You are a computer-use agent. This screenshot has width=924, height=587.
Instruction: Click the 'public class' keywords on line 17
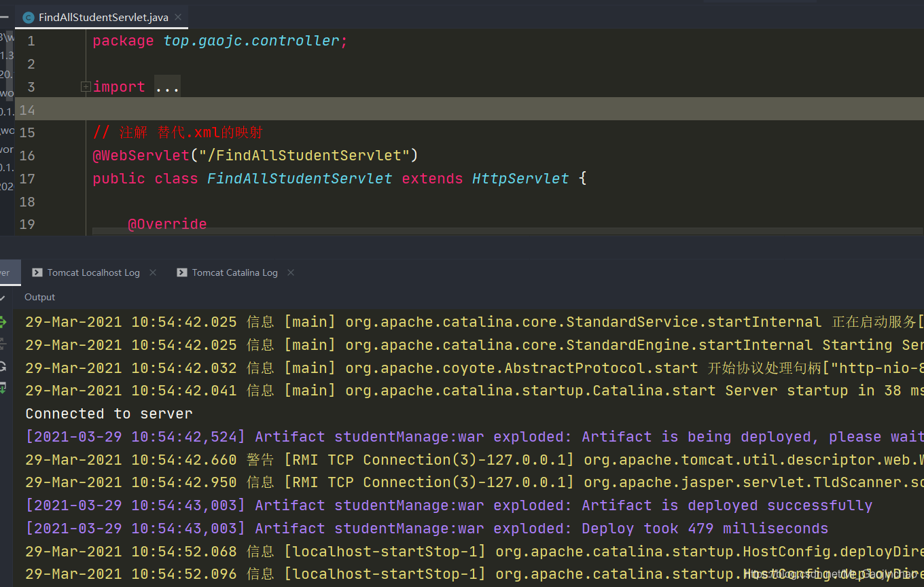tap(145, 179)
